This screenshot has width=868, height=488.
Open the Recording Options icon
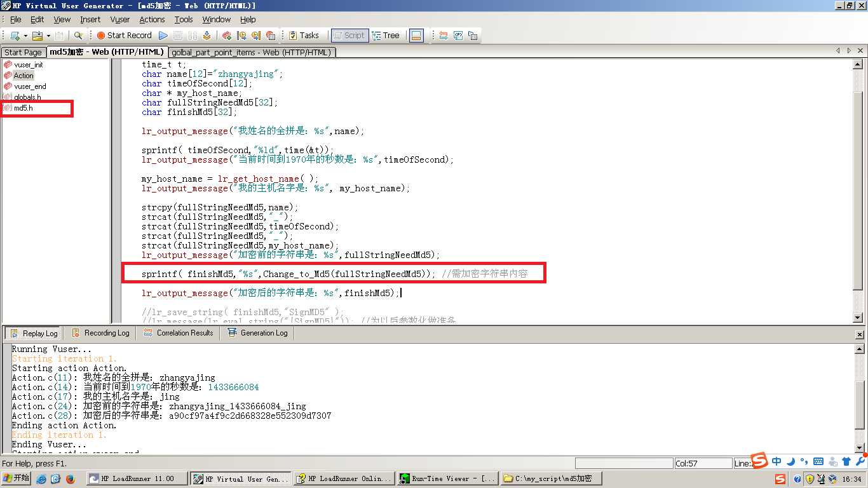pos(256,36)
